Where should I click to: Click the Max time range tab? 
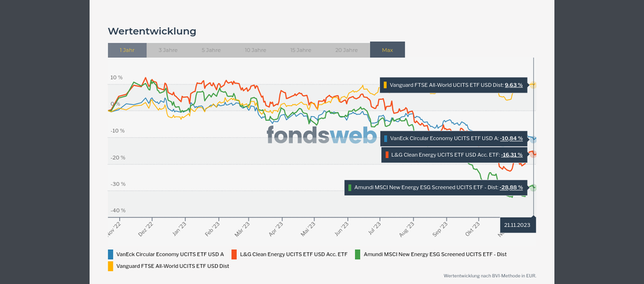(x=387, y=50)
